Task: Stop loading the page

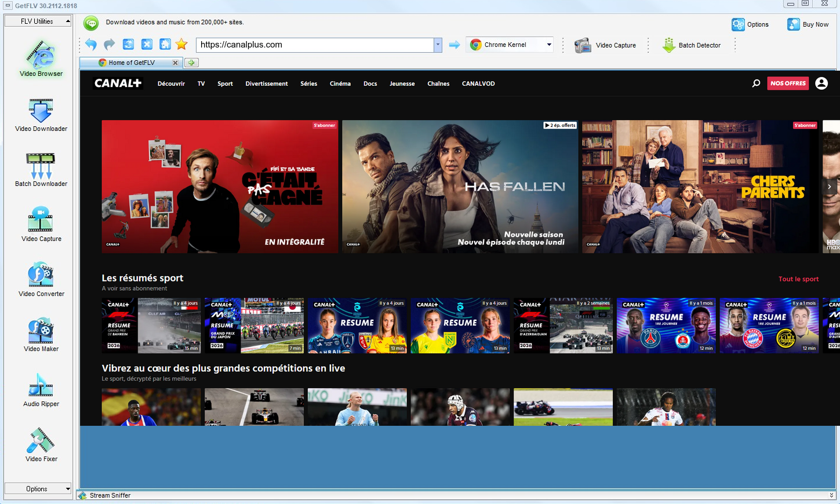Action: [147, 45]
